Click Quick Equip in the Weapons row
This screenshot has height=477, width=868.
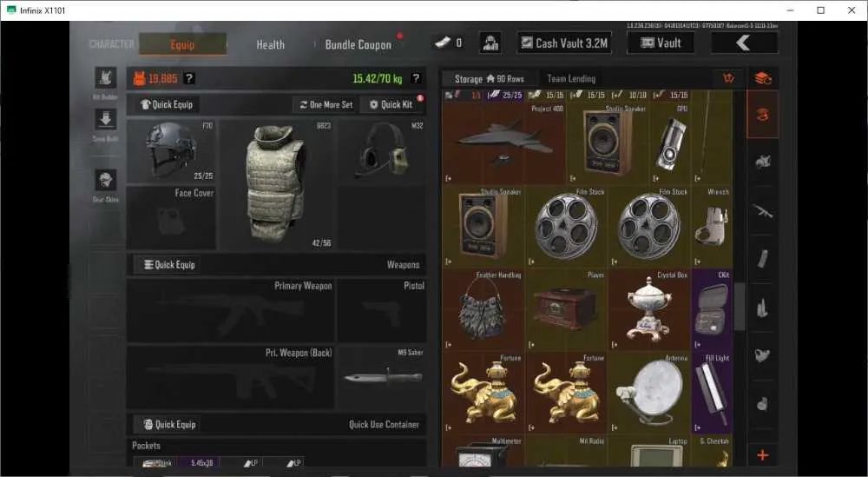pyautogui.click(x=169, y=264)
